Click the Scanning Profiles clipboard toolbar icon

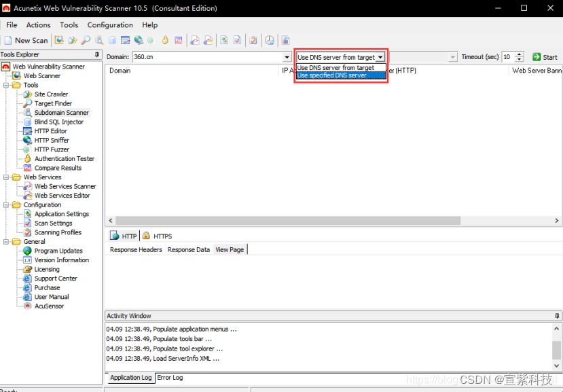253,40
